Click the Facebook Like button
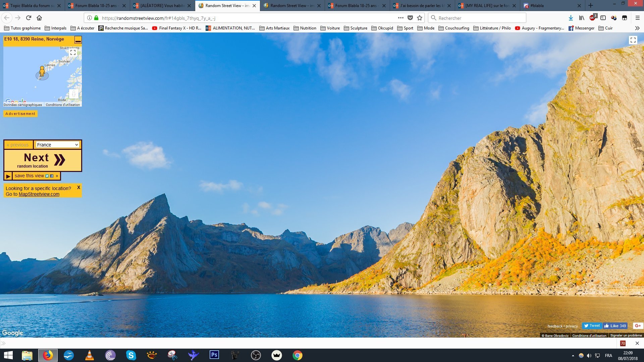 tap(615, 326)
